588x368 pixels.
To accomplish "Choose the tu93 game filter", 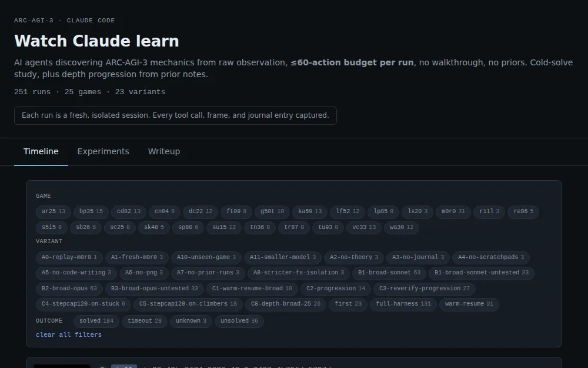I will pos(328,227).
